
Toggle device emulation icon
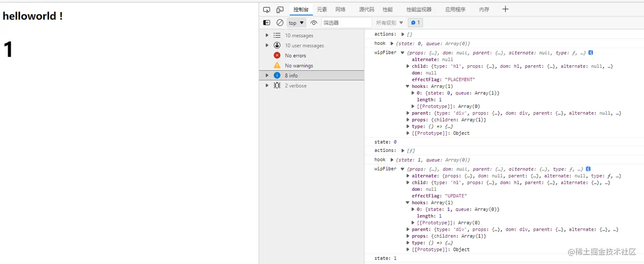280,9
